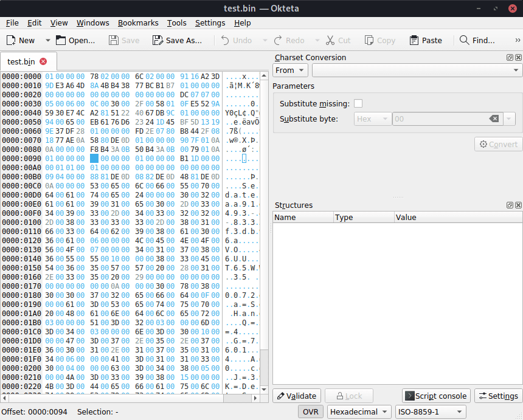Expand the Redo history dropdown arrow
The width and height of the screenshot is (523, 420).
tap(317, 40)
